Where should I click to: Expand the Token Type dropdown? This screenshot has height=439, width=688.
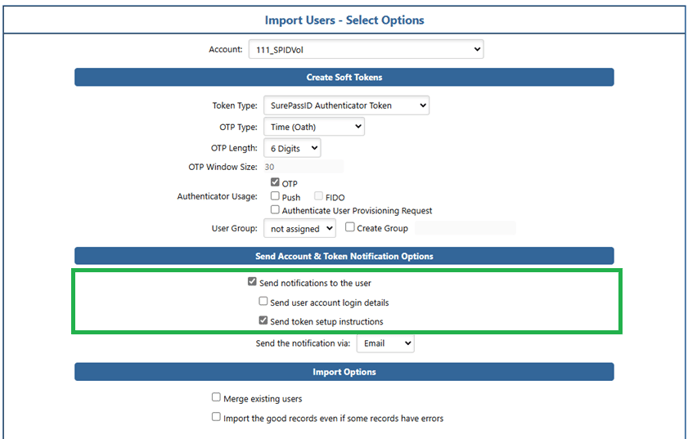(x=346, y=105)
